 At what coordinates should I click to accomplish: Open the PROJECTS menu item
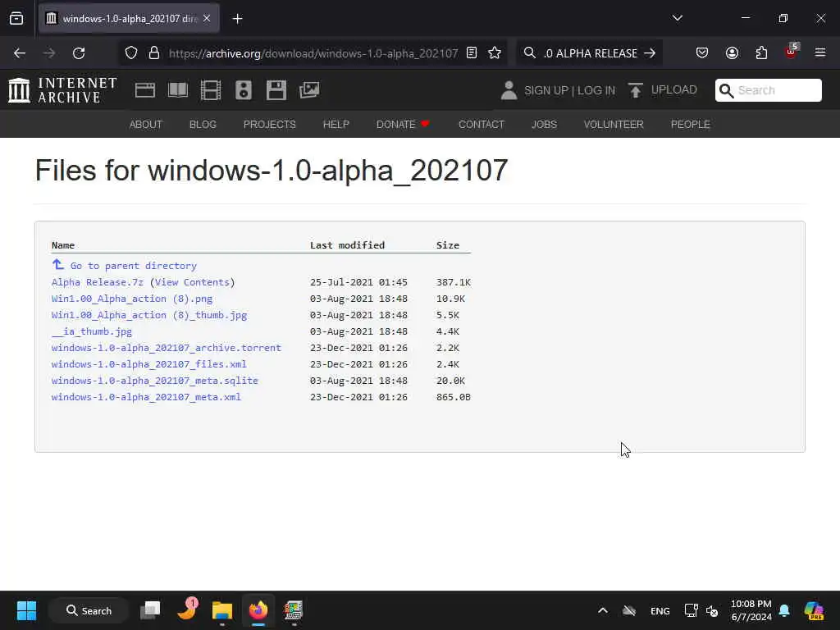point(269,125)
